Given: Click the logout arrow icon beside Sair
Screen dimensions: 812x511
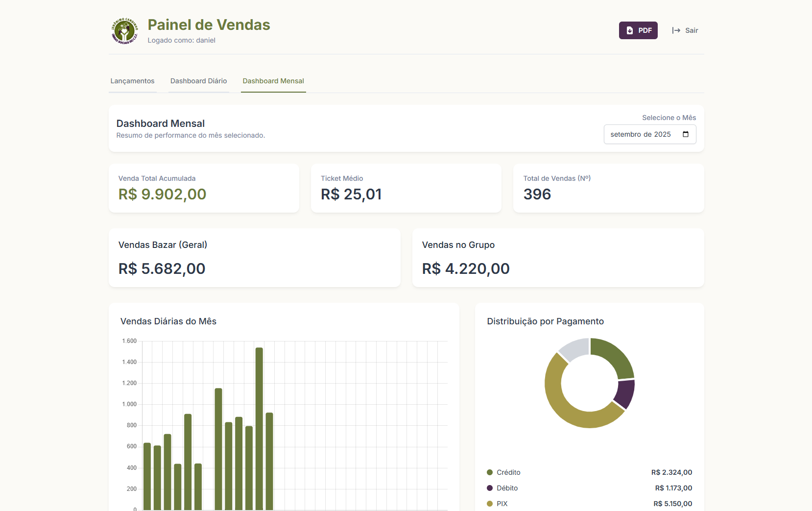Looking at the screenshot, I should 676,30.
